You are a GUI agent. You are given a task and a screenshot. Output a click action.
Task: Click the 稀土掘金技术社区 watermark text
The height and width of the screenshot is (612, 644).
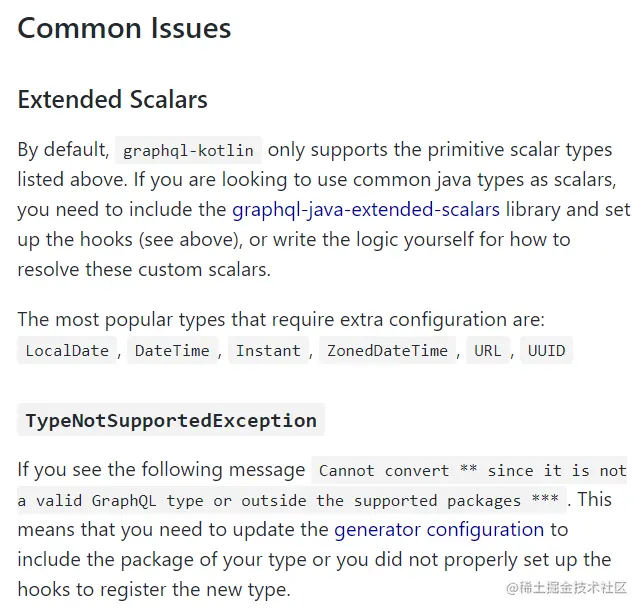tap(574, 588)
